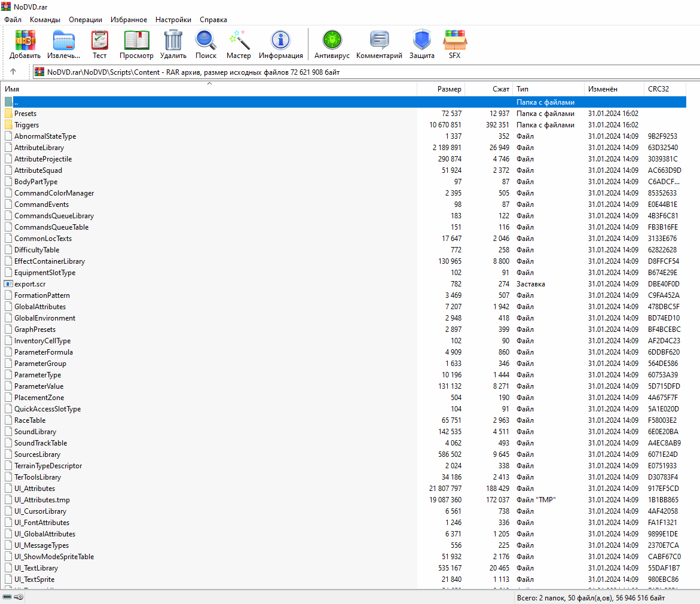Select the UI_TextSprite file
700x604 pixels.
pos(35,579)
